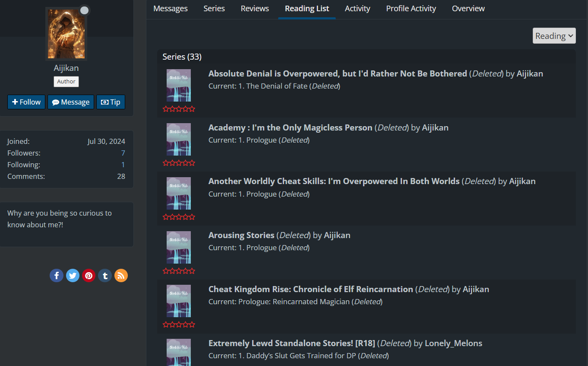The width and height of the screenshot is (588, 366).
Task: Open the RSS feed icon
Action: click(121, 276)
